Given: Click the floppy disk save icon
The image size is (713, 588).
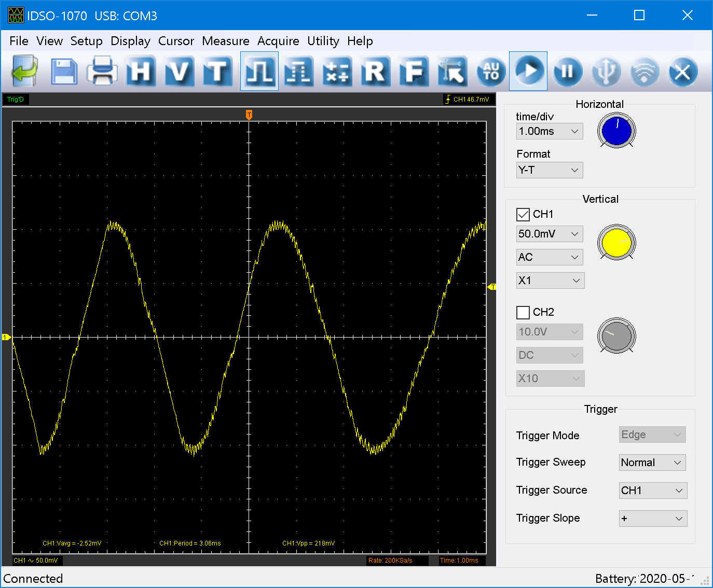Looking at the screenshot, I should [x=64, y=71].
